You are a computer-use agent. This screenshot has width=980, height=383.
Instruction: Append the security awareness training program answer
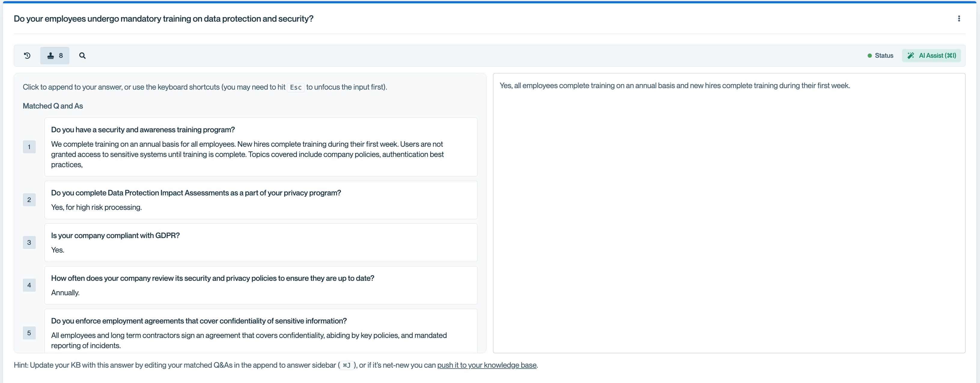260,147
